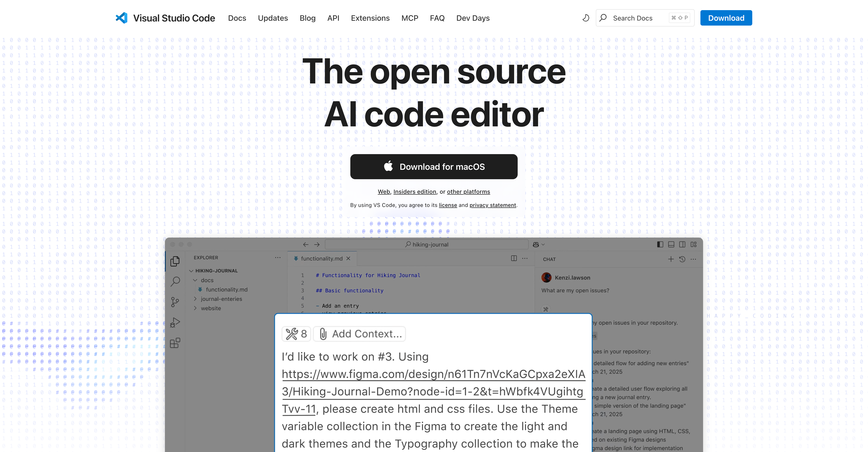This screenshot has width=868, height=452.
Task: Click Download for macOS button
Action: click(x=434, y=166)
